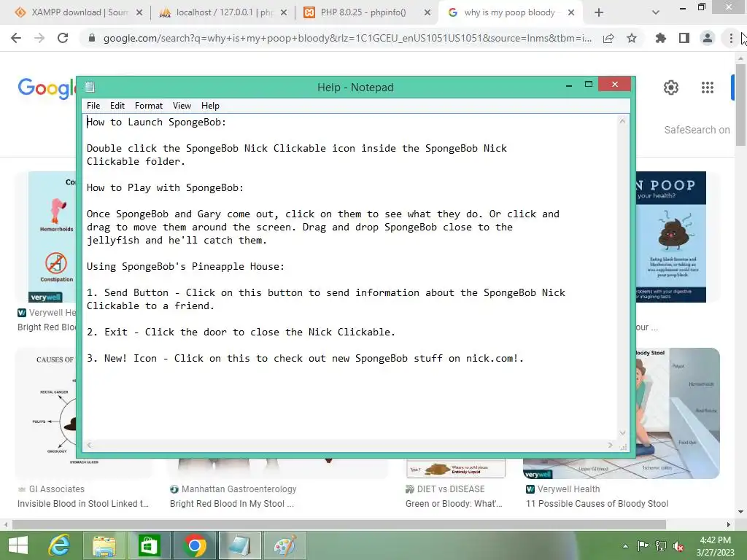Go forward in Chrome
747x560 pixels.
tap(39, 38)
